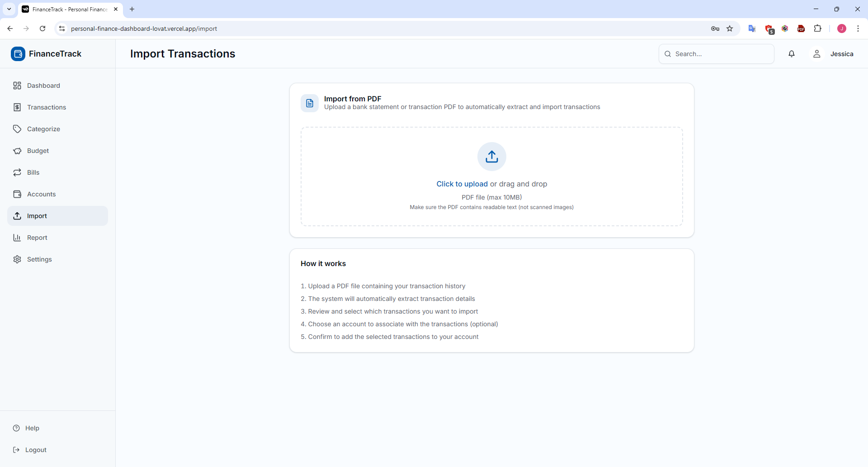The image size is (868, 467).
Task: Go to Dashboard in the sidebar
Action: [43, 86]
